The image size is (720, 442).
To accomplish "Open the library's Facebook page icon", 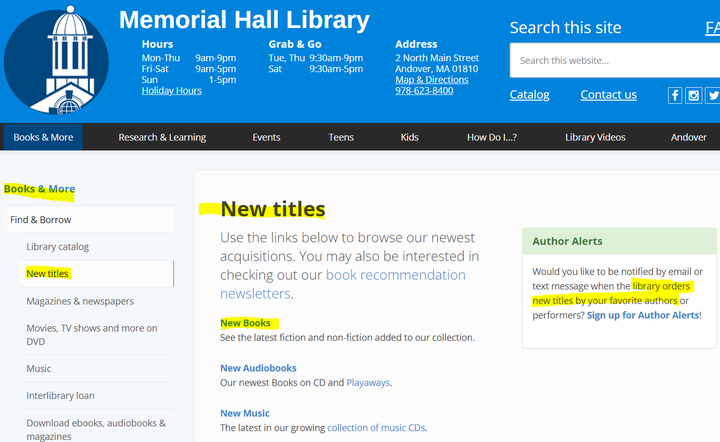I will click(675, 95).
